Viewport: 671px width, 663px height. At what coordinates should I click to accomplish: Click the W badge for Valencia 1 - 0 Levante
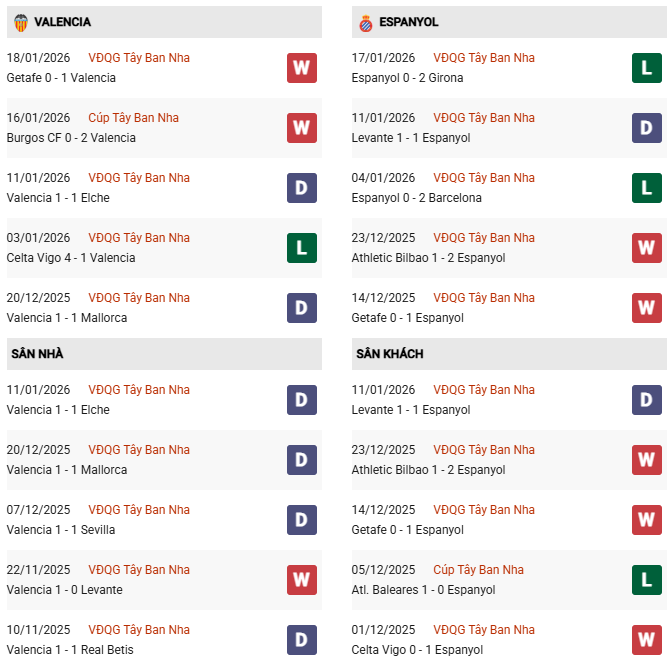tap(301, 580)
